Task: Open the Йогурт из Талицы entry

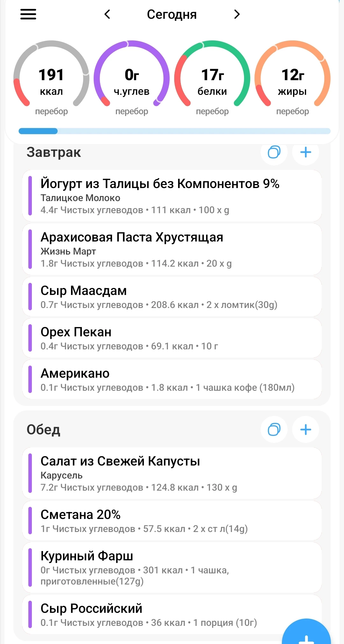Action: click(x=172, y=196)
